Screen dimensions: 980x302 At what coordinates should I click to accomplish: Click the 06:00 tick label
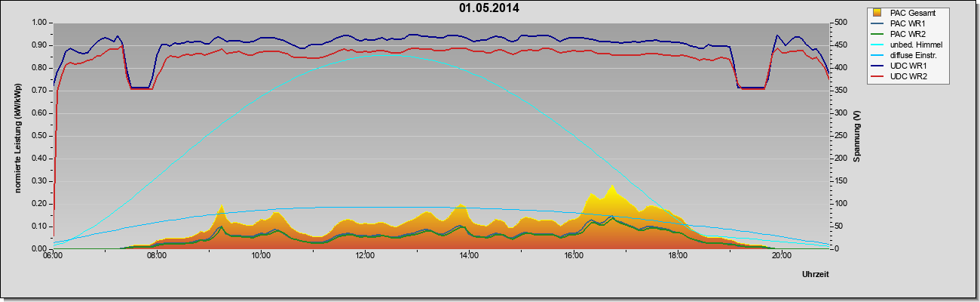pyautogui.click(x=53, y=256)
